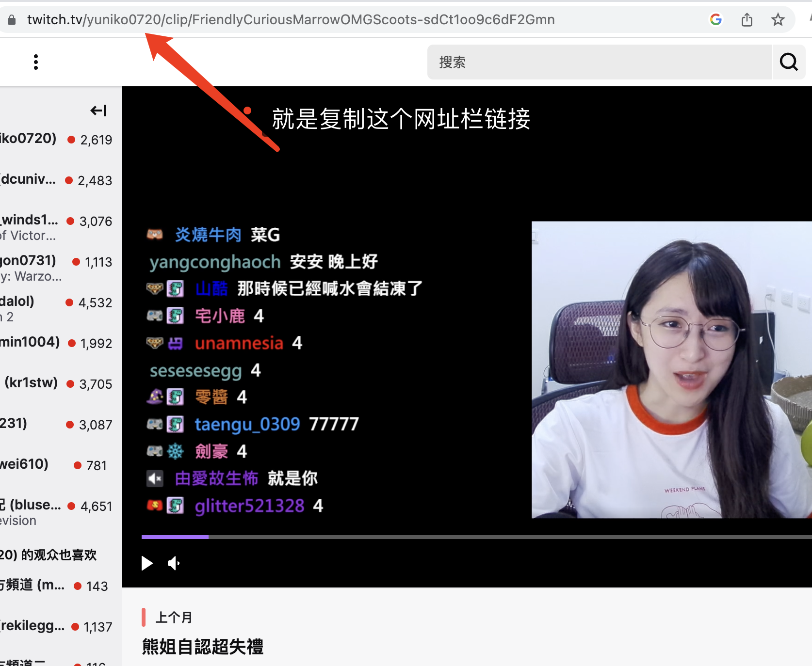This screenshot has height=666, width=812.
Task: Click username glitter521328 in chat overlay
Action: (249, 506)
